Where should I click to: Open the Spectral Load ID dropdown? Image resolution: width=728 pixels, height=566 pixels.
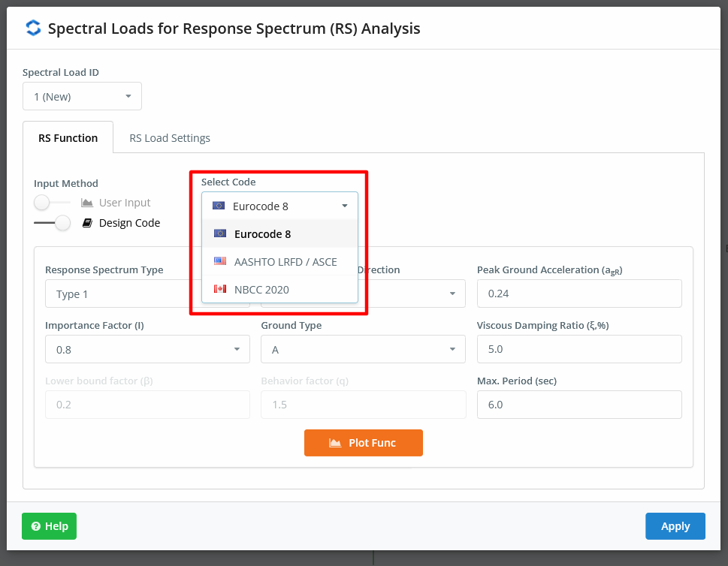pos(82,97)
